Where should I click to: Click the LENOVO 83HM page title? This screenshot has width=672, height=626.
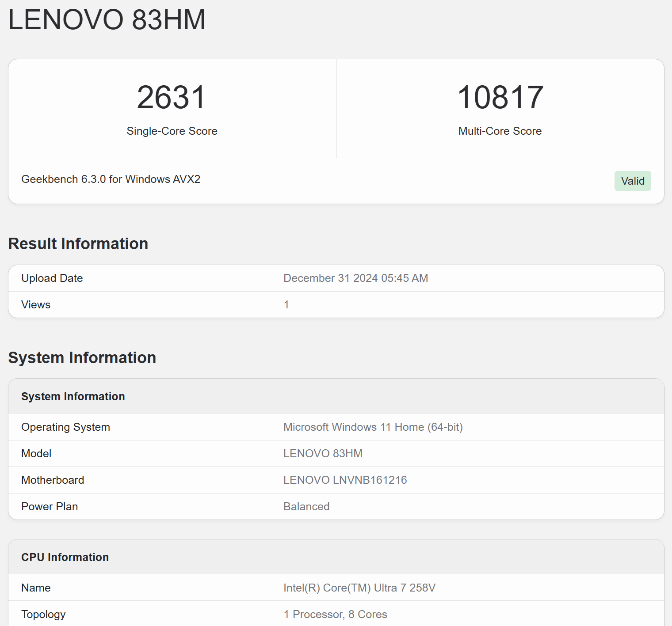point(107,20)
